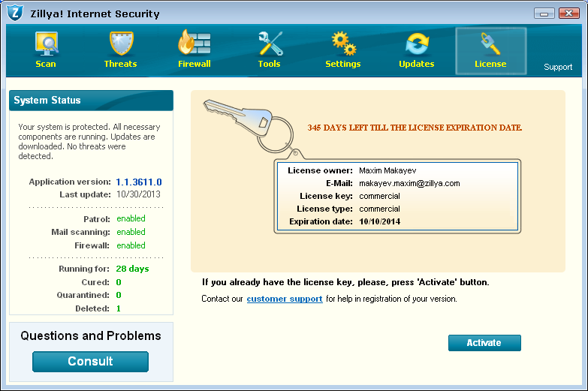The width and height of the screenshot is (588, 391).
Task: Click the Patrol enabled status
Action: click(x=131, y=218)
